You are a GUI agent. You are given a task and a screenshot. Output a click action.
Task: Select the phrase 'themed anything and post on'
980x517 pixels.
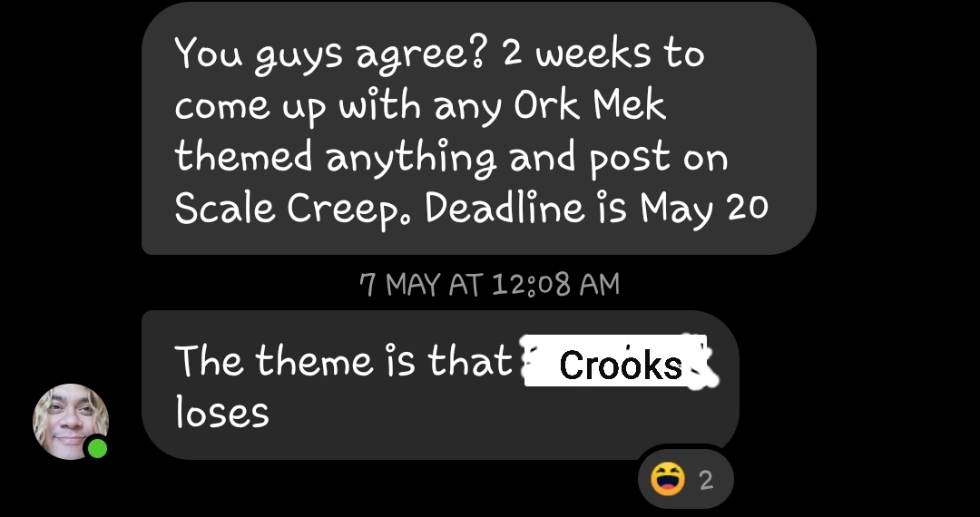tap(451, 157)
